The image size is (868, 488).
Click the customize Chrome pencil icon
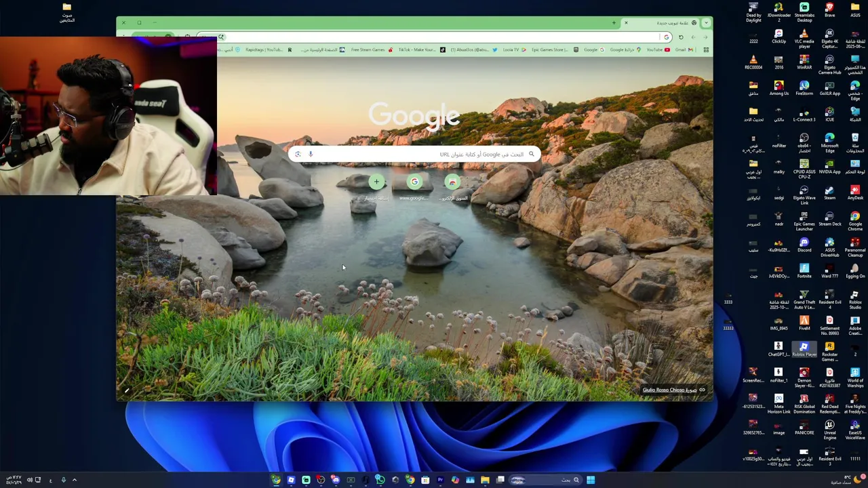coord(126,390)
